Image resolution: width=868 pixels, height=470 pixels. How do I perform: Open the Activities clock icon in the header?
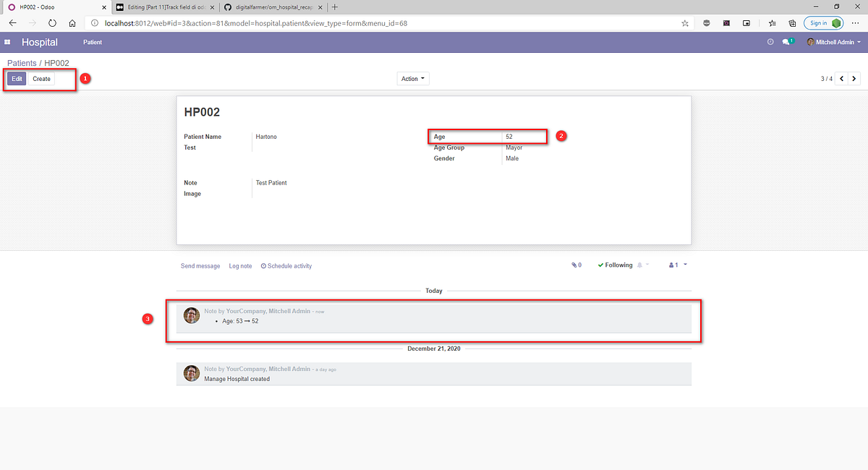[x=770, y=42]
